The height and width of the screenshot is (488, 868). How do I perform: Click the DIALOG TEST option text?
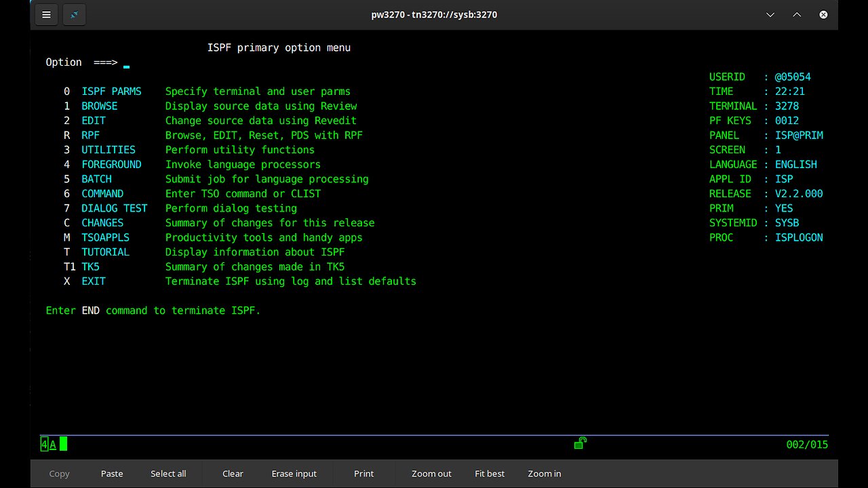pyautogui.click(x=115, y=208)
